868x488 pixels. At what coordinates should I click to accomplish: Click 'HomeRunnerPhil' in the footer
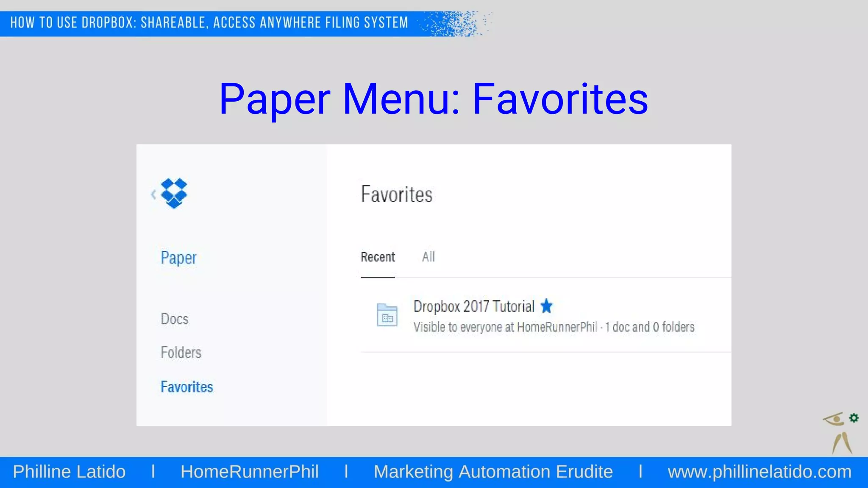250,472
